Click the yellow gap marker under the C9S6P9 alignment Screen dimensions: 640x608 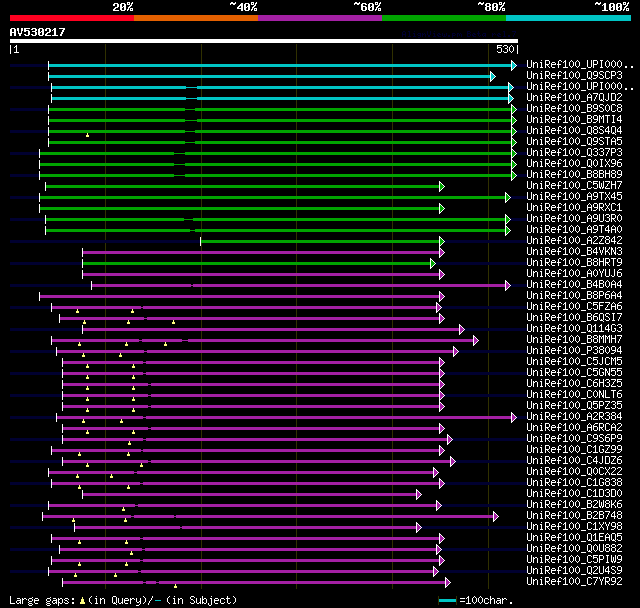click(129, 443)
